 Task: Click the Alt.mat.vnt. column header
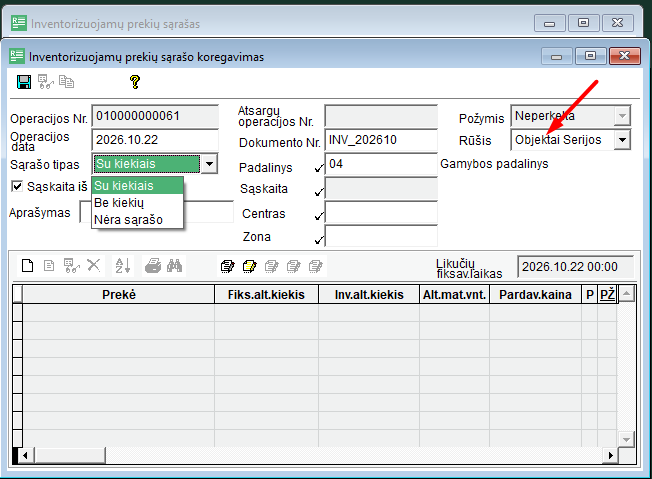coord(454,294)
